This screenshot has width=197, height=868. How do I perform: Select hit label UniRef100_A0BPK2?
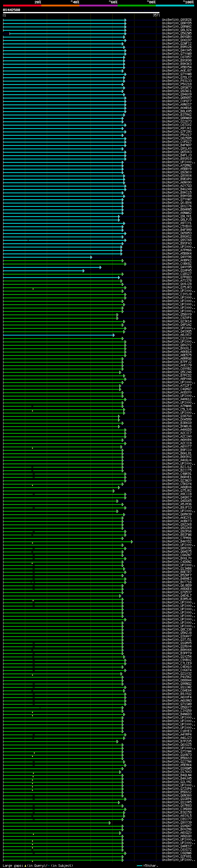(177, 260)
